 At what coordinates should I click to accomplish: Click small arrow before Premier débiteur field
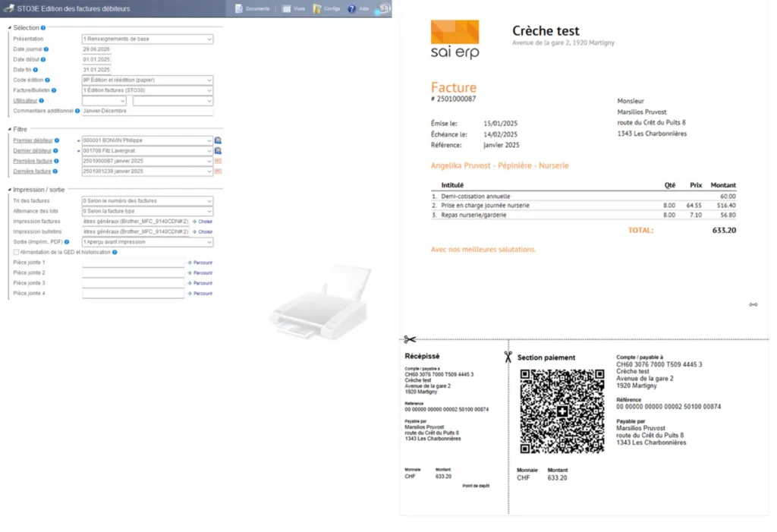(x=78, y=141)
